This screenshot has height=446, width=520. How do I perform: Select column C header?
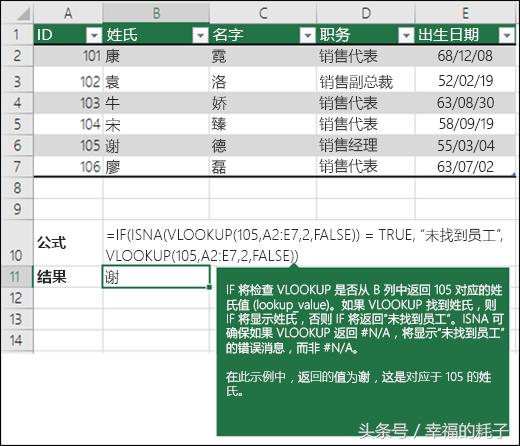click(x=263, y=13)
